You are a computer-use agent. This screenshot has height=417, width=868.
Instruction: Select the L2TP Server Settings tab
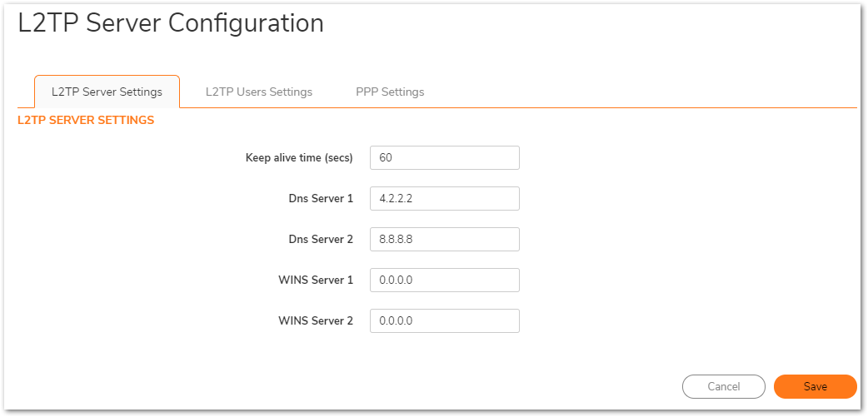107,92
